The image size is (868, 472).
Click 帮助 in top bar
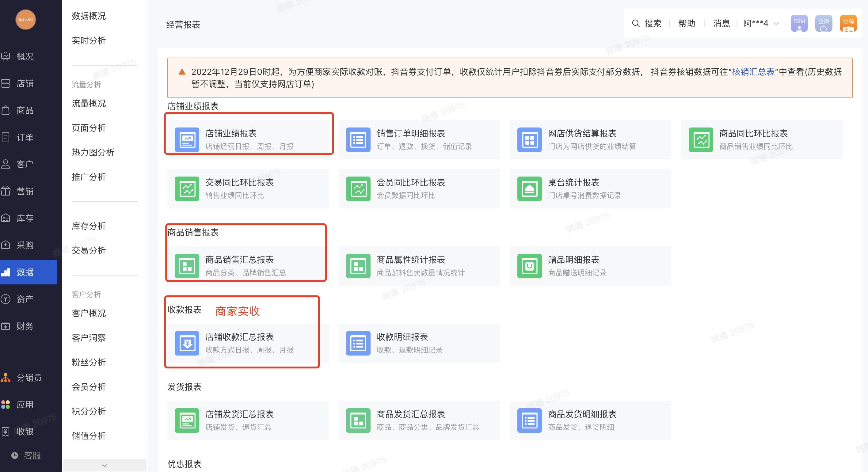686,23
